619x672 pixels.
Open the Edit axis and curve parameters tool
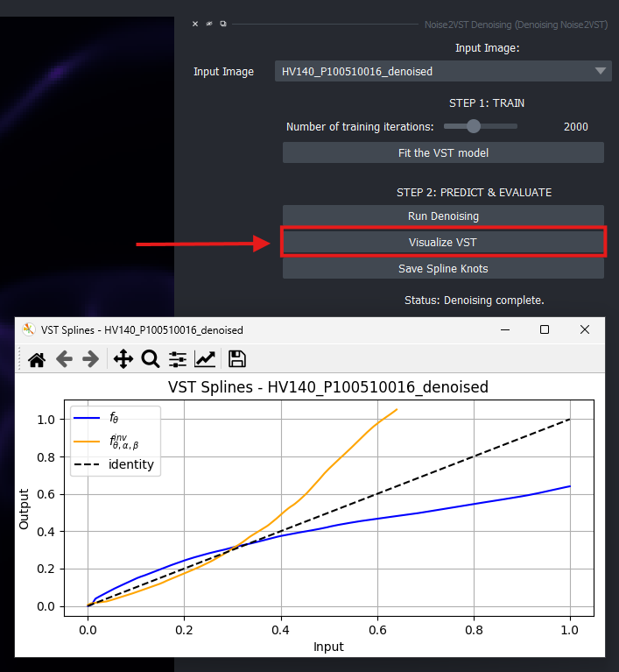point(205,359)
